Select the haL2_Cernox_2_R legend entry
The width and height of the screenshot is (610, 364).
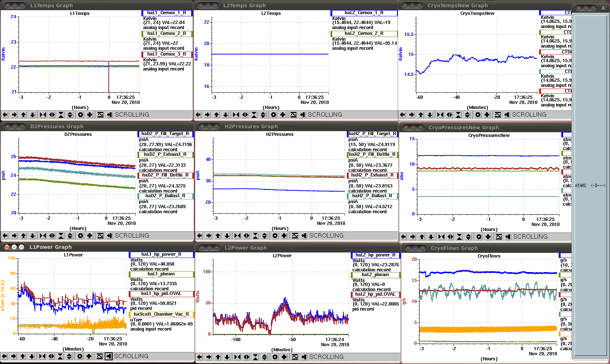click(364, 33)
